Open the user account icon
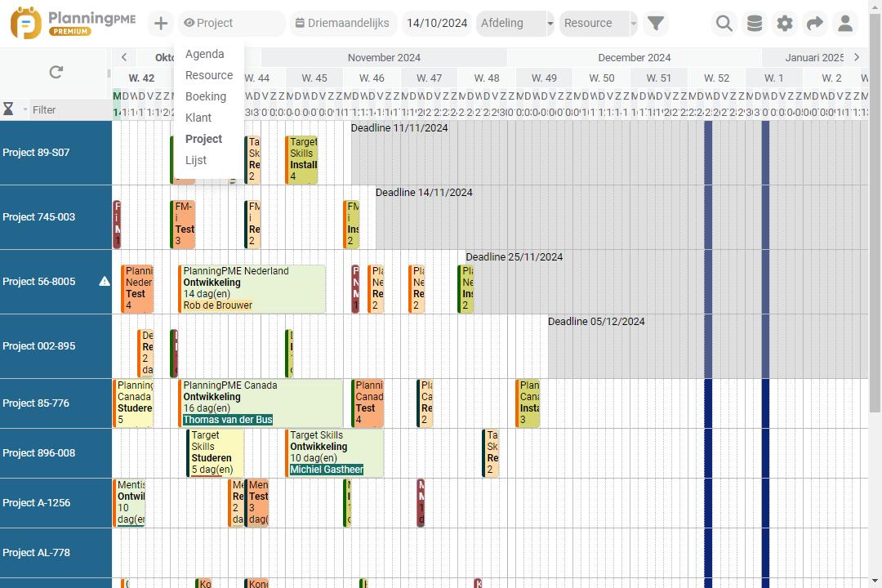The image size is (882, 588). (845, 24)
